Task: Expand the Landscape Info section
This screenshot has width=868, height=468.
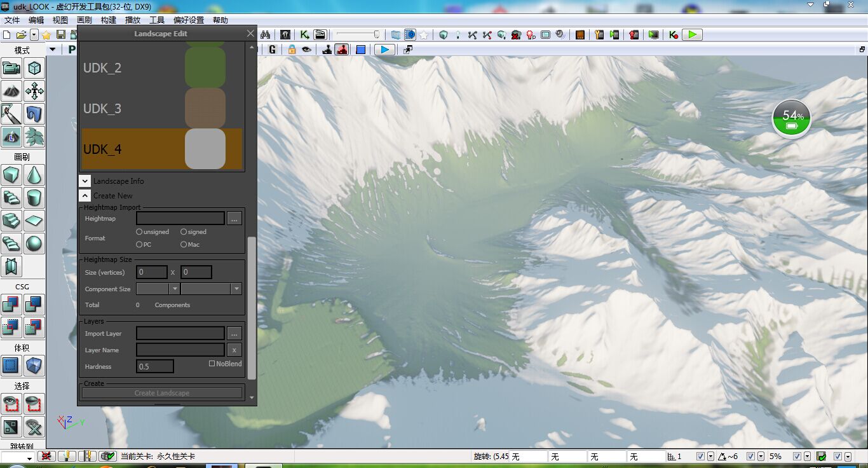Action: coord(85,181)
